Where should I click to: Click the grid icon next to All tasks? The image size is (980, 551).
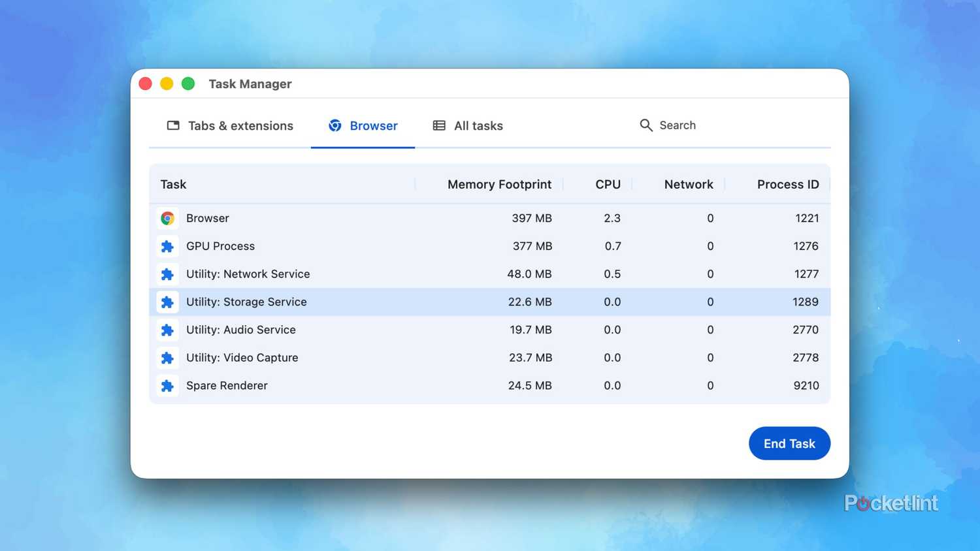click(438, 125)
